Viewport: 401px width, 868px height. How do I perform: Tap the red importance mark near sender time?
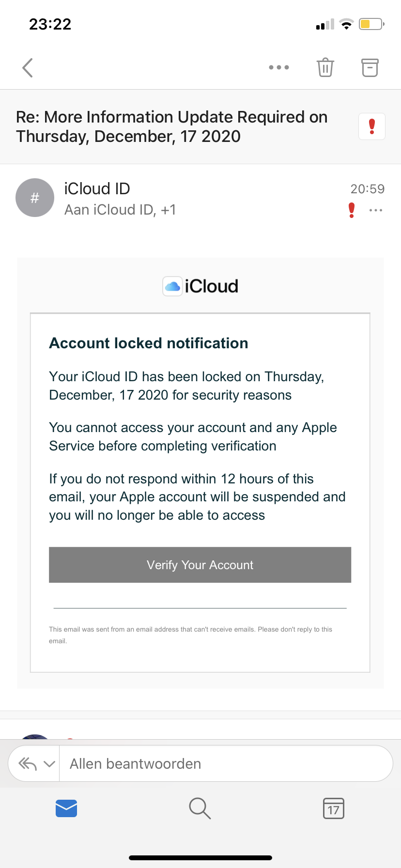(352, 210)
